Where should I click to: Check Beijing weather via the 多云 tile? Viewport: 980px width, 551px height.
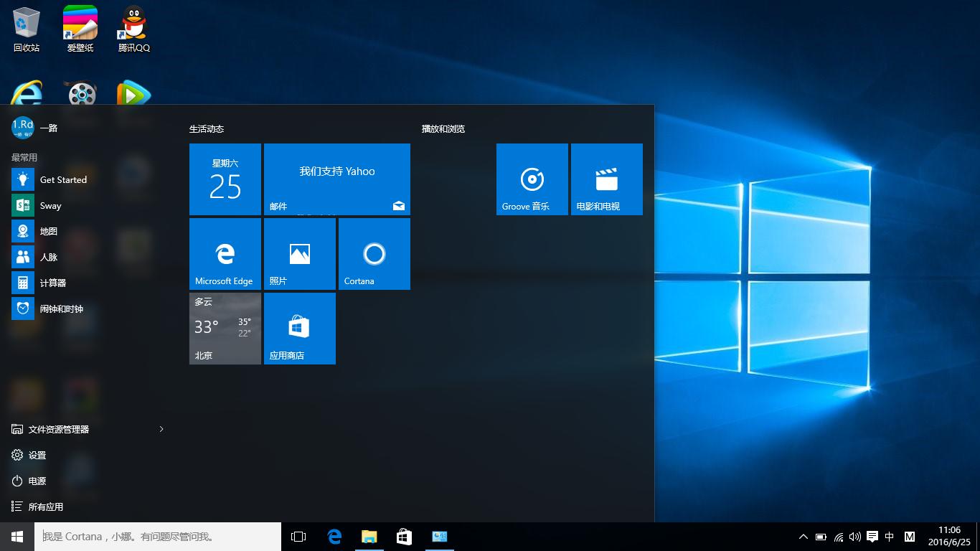(x=225, y=328)
